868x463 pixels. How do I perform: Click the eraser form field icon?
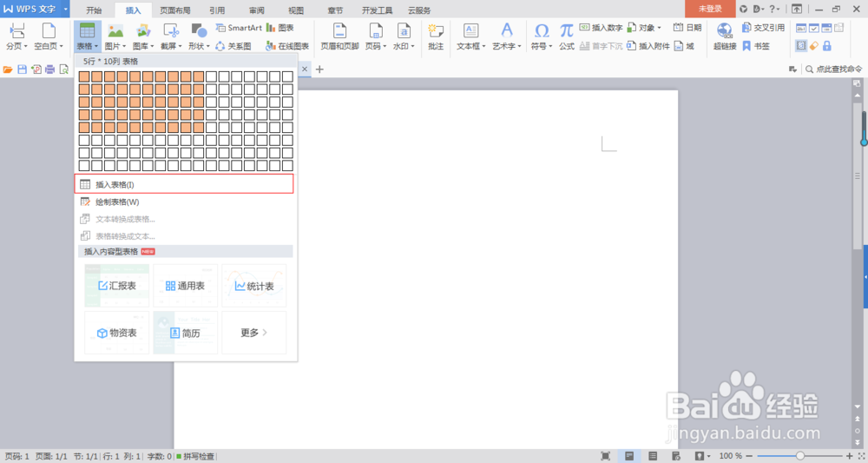point(814,46)
